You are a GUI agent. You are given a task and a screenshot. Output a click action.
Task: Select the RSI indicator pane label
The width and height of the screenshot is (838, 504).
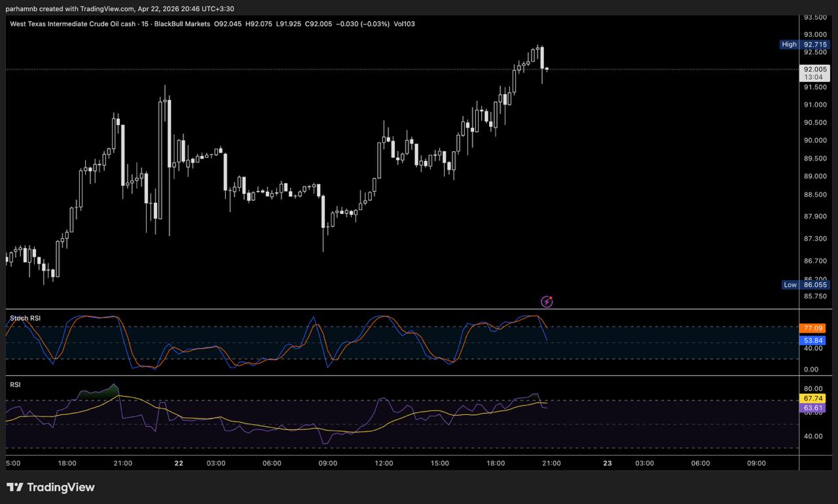15,385
